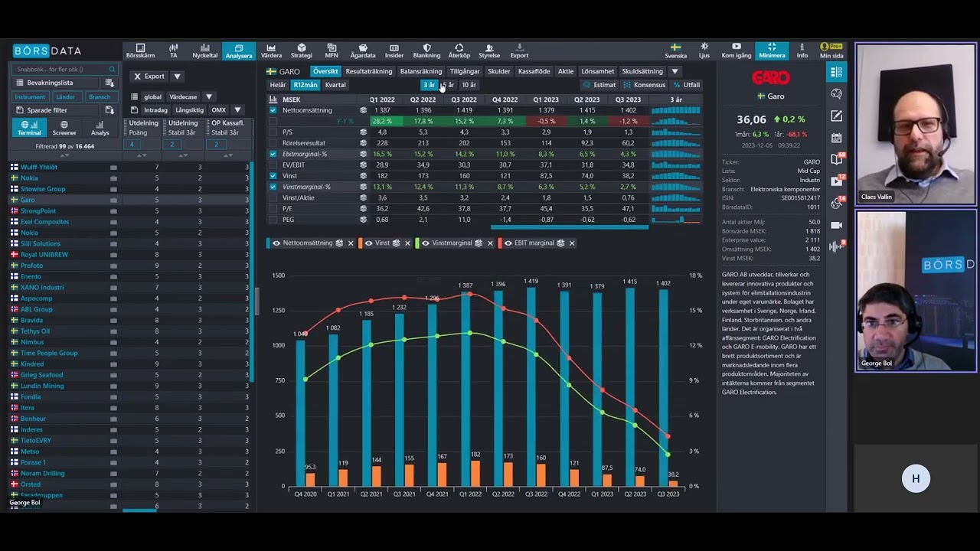Click the Export button in filter panel

pyautogui.click(x=149, y=77)
